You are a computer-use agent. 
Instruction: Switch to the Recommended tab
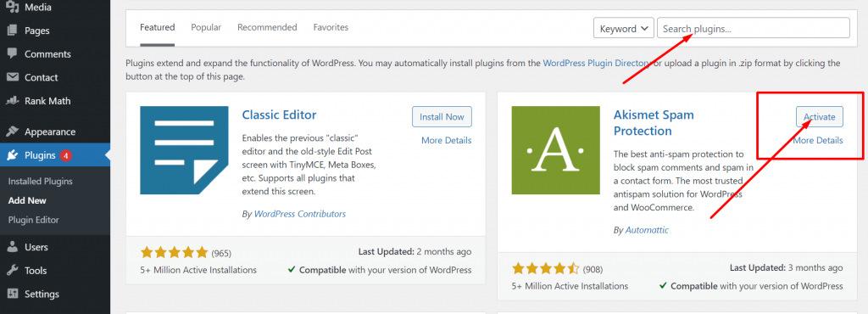point(267,27)
